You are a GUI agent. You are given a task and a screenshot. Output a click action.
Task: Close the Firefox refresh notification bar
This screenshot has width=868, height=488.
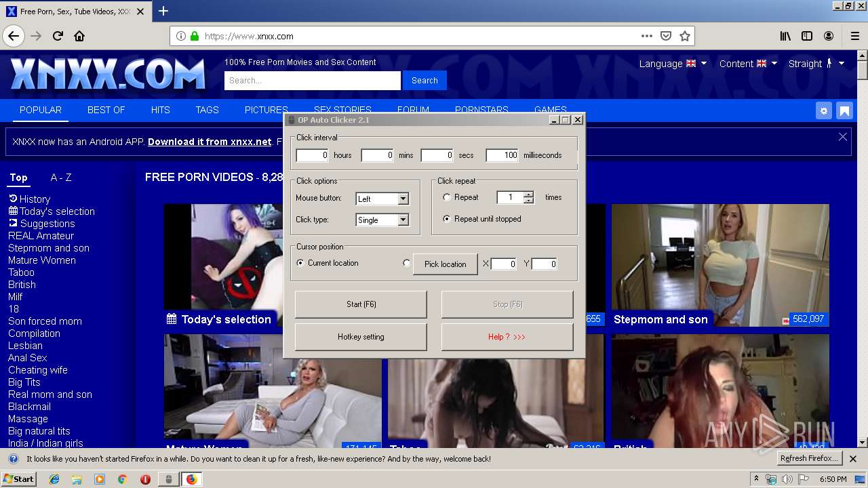click(853, 459)
